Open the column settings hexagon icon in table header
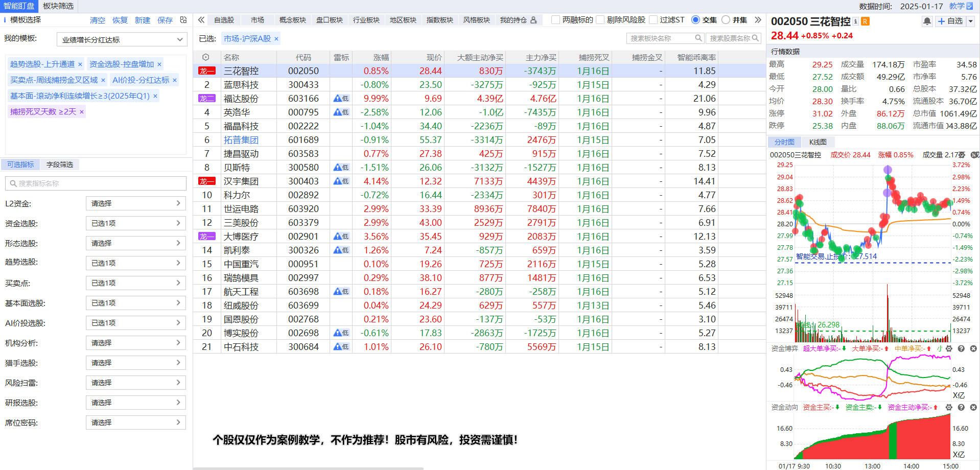 coord(205,57)
